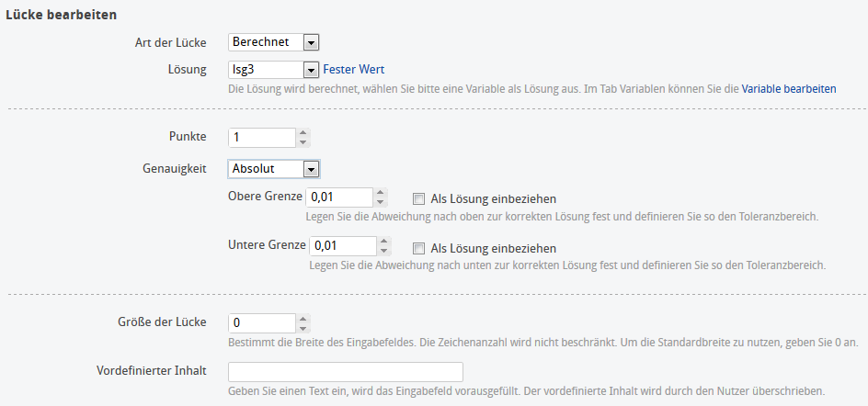The width and height of the screenshot is (868, 406).
Task: Click the Untere Grenze value field
Action: [x=342, y=246]
